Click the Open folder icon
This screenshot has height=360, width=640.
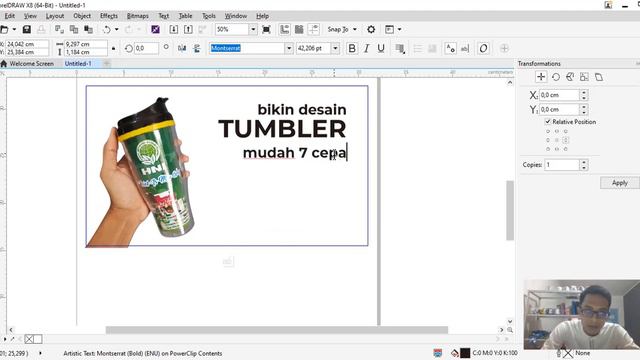[x=4, y=29]
